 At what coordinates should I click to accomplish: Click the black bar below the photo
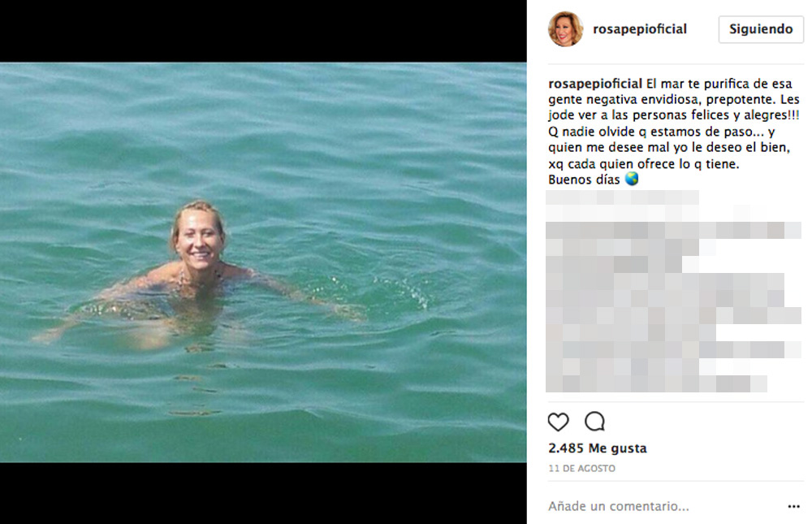tap(263, 492)
